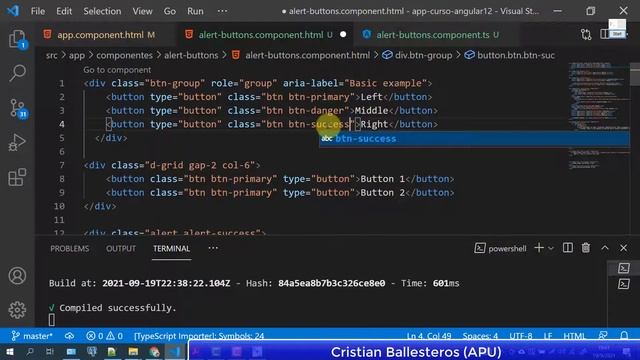Maximize the panel with up chevron
The height and width of the screenshot is (360, 640).
pos(605,248)
